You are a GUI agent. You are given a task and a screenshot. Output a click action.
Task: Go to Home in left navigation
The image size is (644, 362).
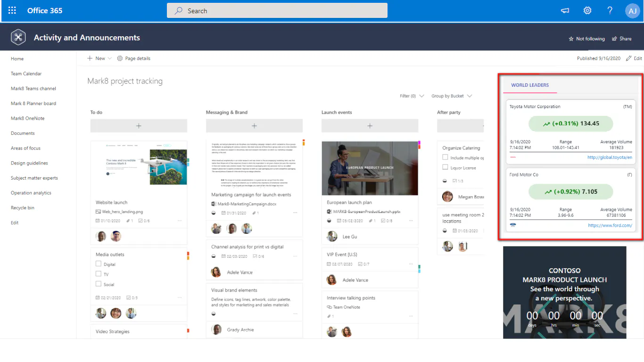[x=17, y=59]
